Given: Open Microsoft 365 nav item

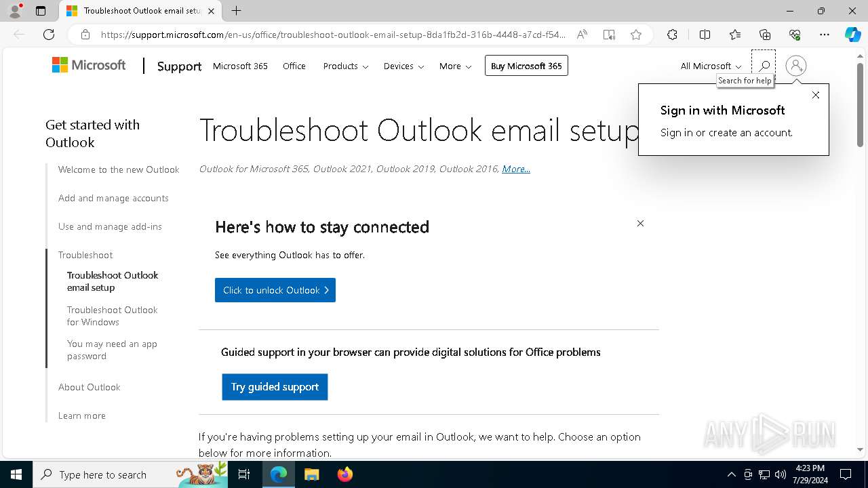Looking at the screenshot, I should tap(240, 66).
